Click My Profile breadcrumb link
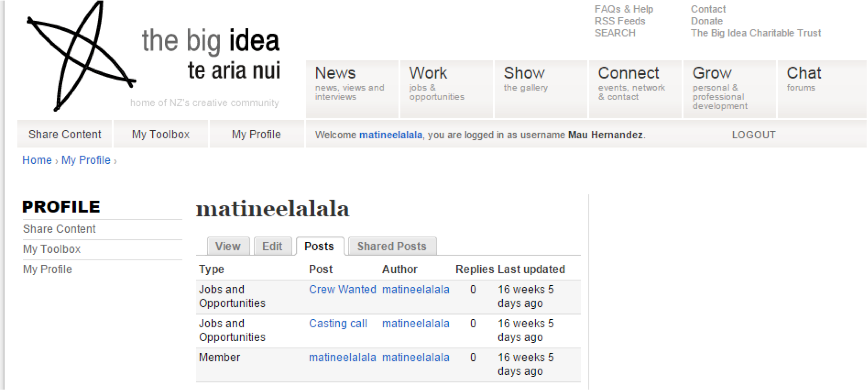This screenshot has height=390, width=867. pos(86,160)
